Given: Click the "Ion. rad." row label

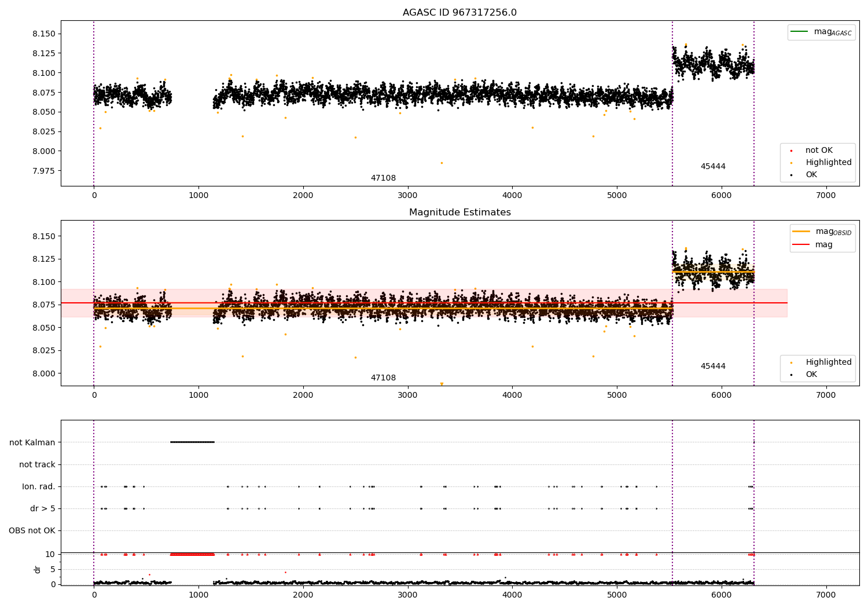Looking at the screenshot, I should coord(39,487).
